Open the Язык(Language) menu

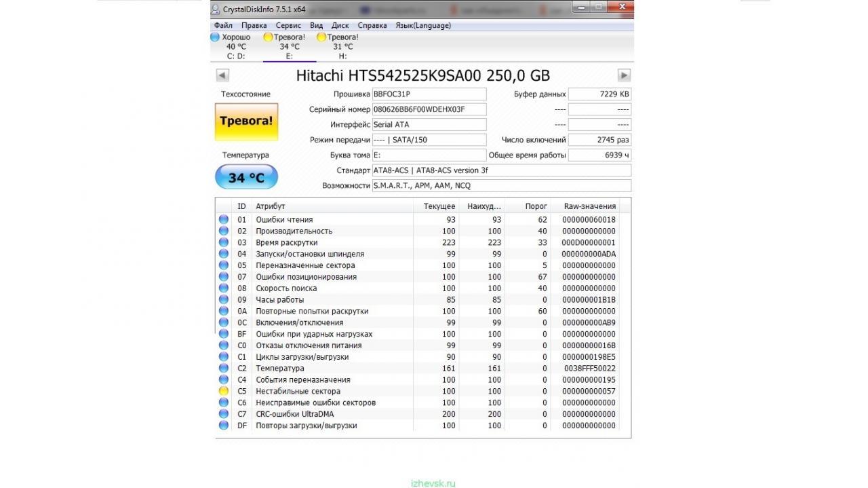click(x=422, y=26)
